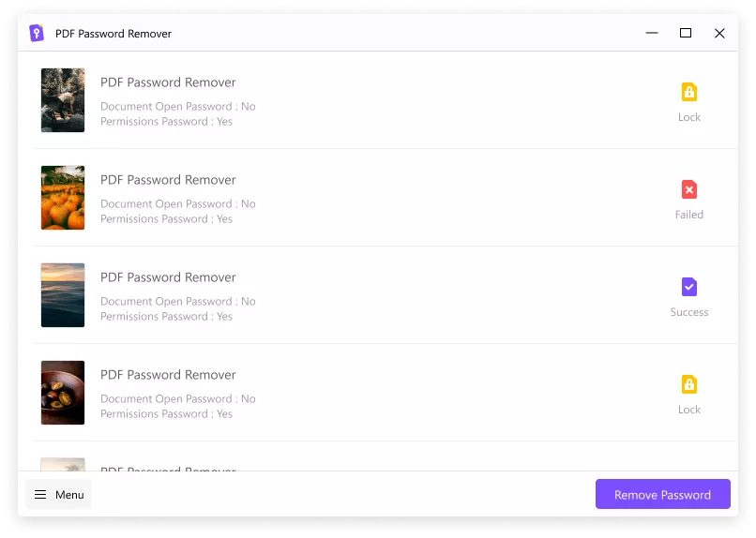The width and height of the screenshot is (756, 538).
Task: Click the title of the Failed PDF entry
Action: (x=168, y=180)
